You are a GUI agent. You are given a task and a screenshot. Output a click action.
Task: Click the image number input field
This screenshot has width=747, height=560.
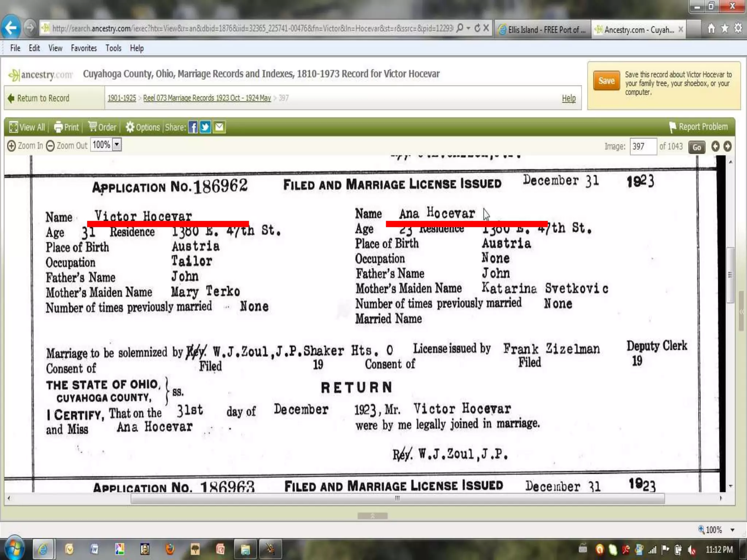643,147
